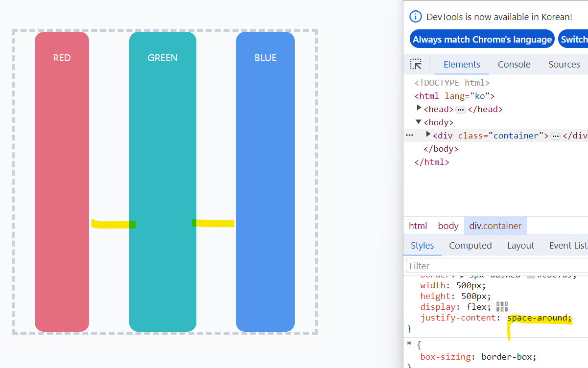This screenshot has height=368, width=588.
Task: Activate the inspect element picker icon
Action: coord(416,64)
